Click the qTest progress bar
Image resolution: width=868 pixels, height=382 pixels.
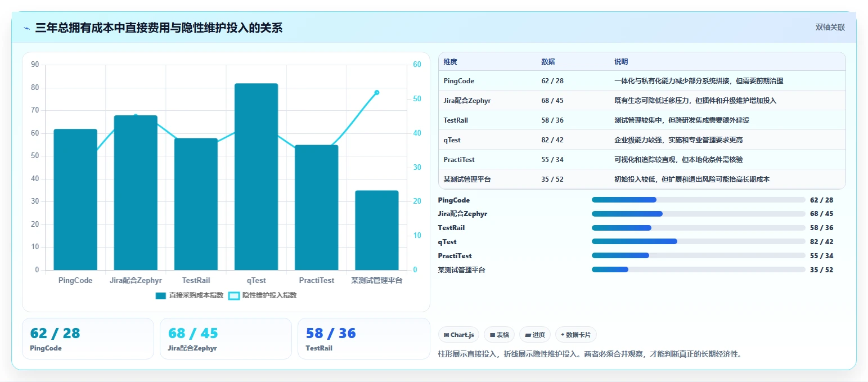coord(698,241)
